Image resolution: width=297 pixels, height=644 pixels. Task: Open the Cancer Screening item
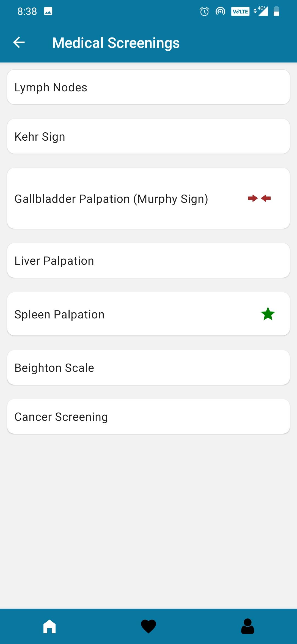coord(148,416)
